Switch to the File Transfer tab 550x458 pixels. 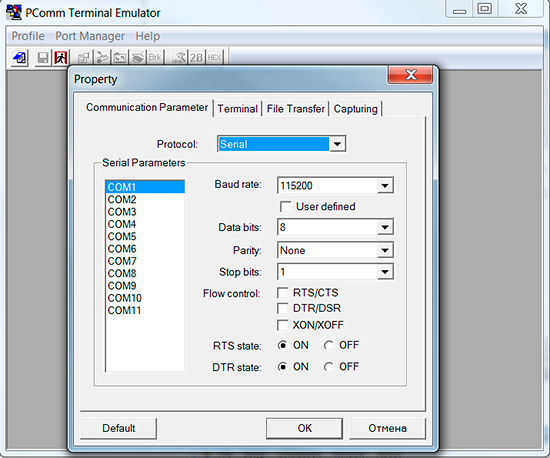[x=296, y=109]
